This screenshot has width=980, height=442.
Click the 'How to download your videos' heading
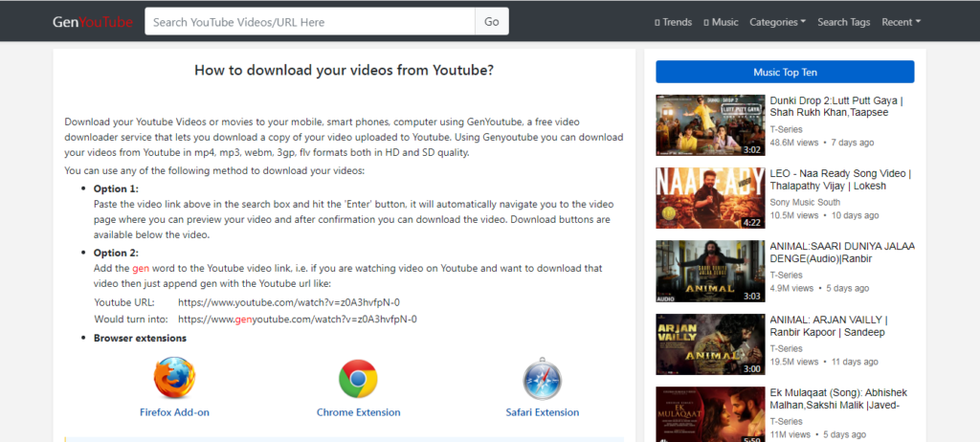(x=344, y=71)
